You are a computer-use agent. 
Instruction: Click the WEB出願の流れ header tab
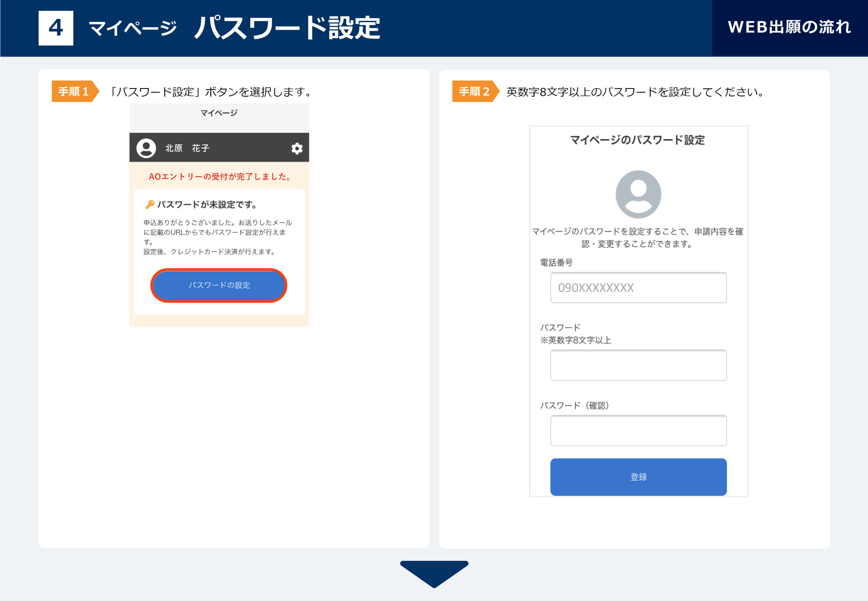(789, 28)
